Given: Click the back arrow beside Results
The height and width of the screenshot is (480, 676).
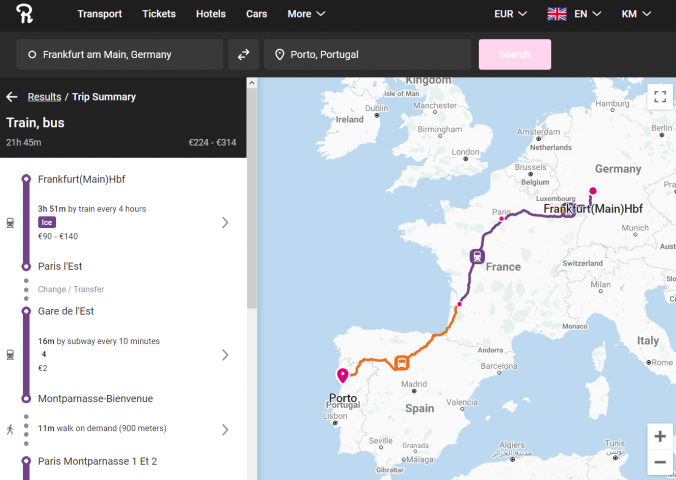Looking at the screenshot, I should 12,97.
